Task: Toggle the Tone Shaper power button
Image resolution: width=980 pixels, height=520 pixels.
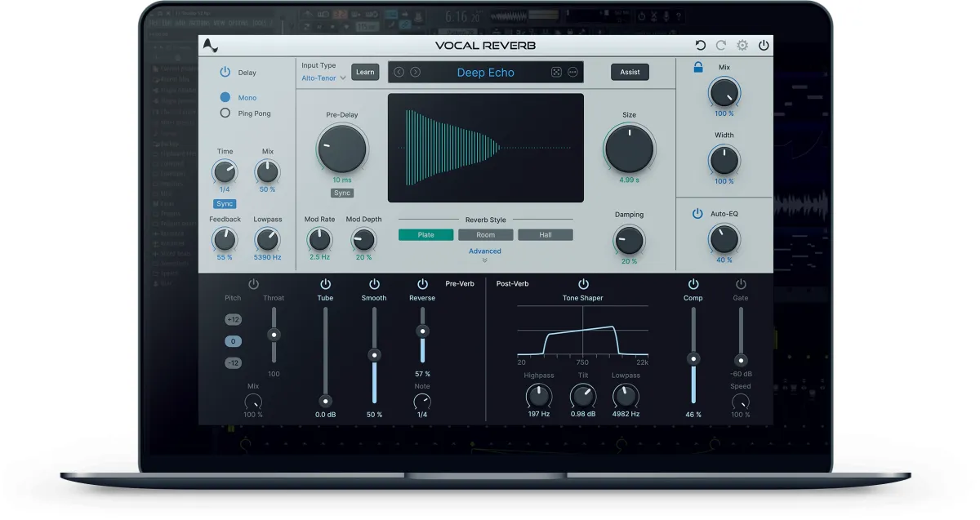Action: (583, 284)
